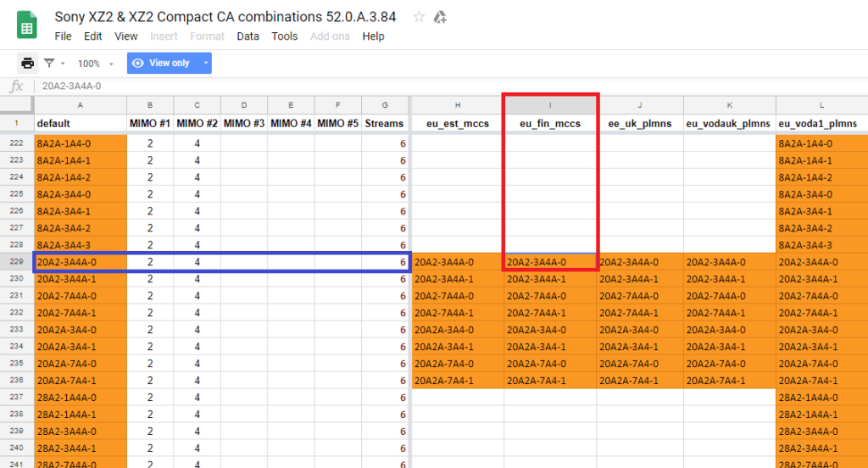Click cell K233 containing 20A2A-3A4-0

(x=730, y=330)
